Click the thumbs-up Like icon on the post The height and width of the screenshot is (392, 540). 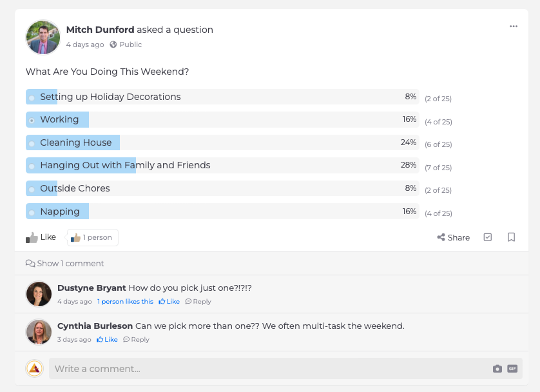(32, 237)
